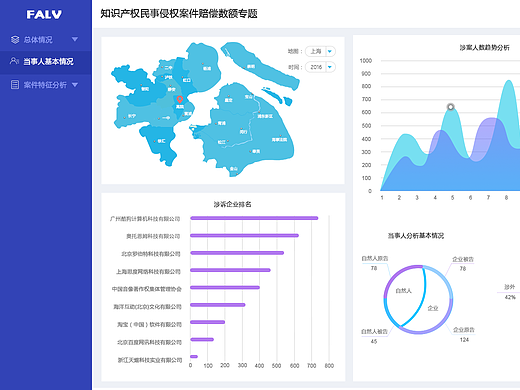Viewport: 520px width, 390px height.
Task: Click the red location pin on the map
Action: tap(180, 99)
